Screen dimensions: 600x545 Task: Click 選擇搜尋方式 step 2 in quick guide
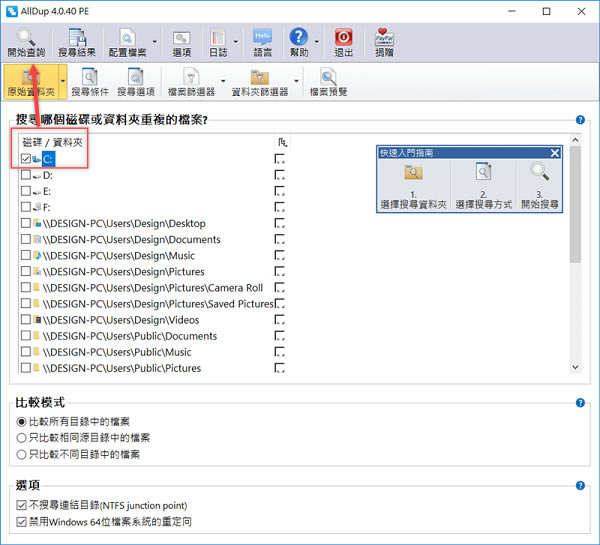click(x=481, y=186)
